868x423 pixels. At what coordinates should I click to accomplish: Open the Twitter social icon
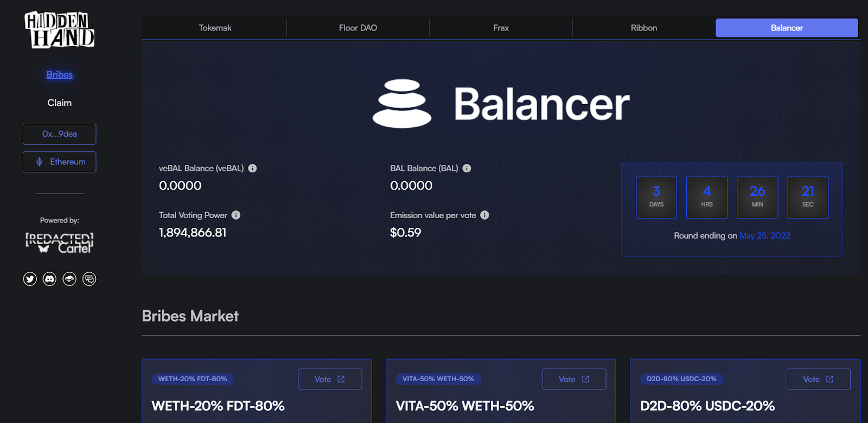point(30,279)
